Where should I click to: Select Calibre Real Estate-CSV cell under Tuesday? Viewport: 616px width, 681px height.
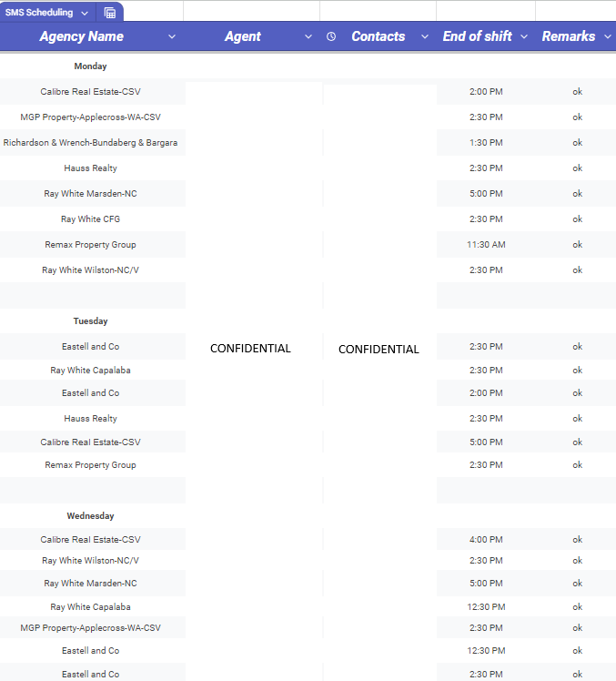click(x=90, y=442)
